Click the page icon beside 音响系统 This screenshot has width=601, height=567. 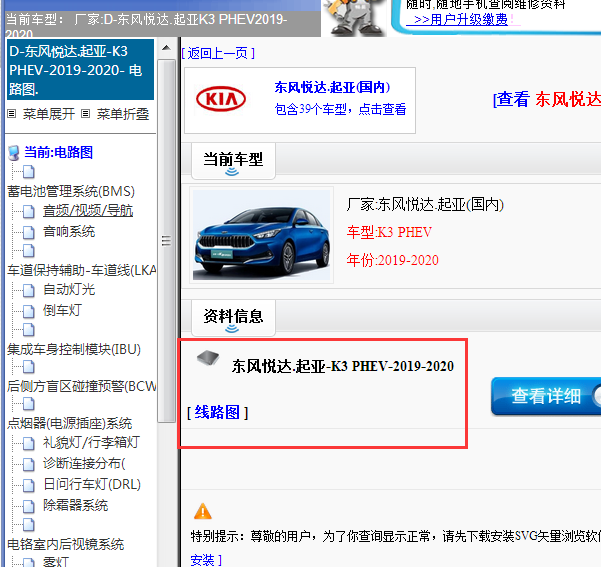tap(29, 232)
